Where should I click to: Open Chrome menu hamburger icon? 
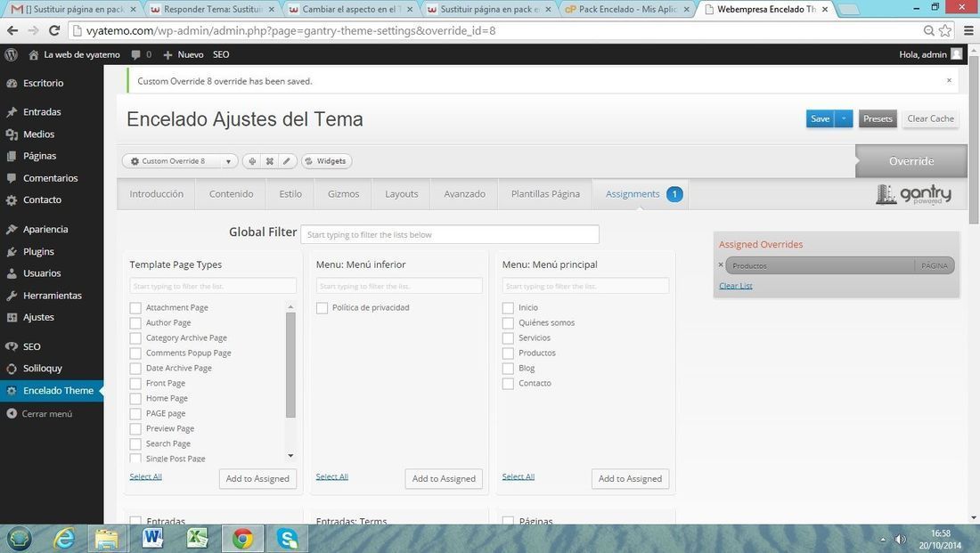pos(968,30)
